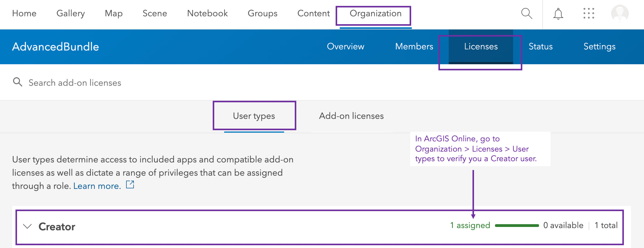Click the add-on licenses search icon
644x248 pixels.
(18, 82)
